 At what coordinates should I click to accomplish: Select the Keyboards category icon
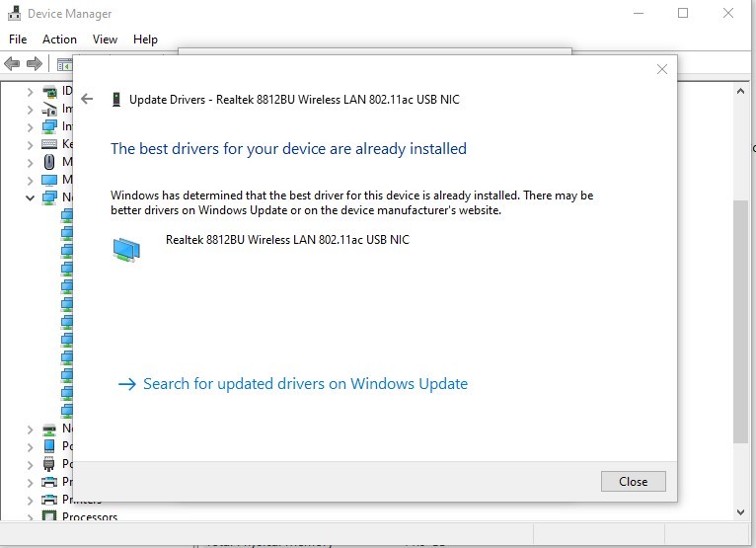pos(49,144)
